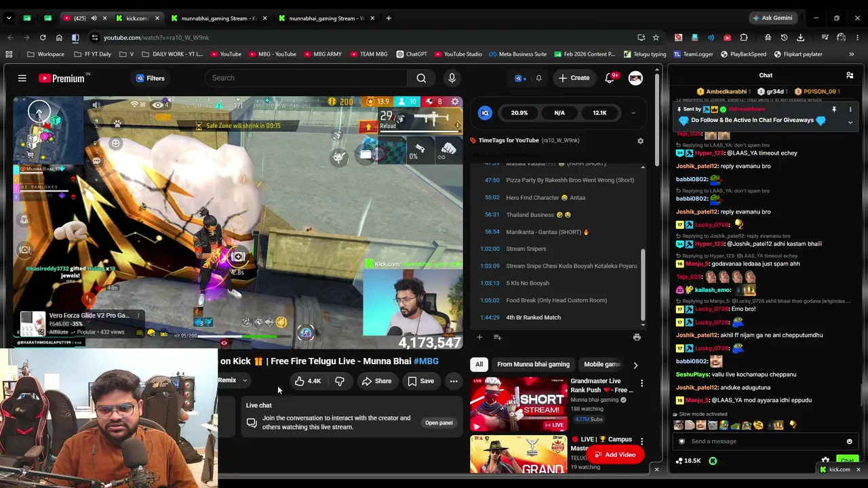868x488 pixels.
Task: Open the Remix dropdown arrow
Action: pyautogui.click(x=245, y=381)
